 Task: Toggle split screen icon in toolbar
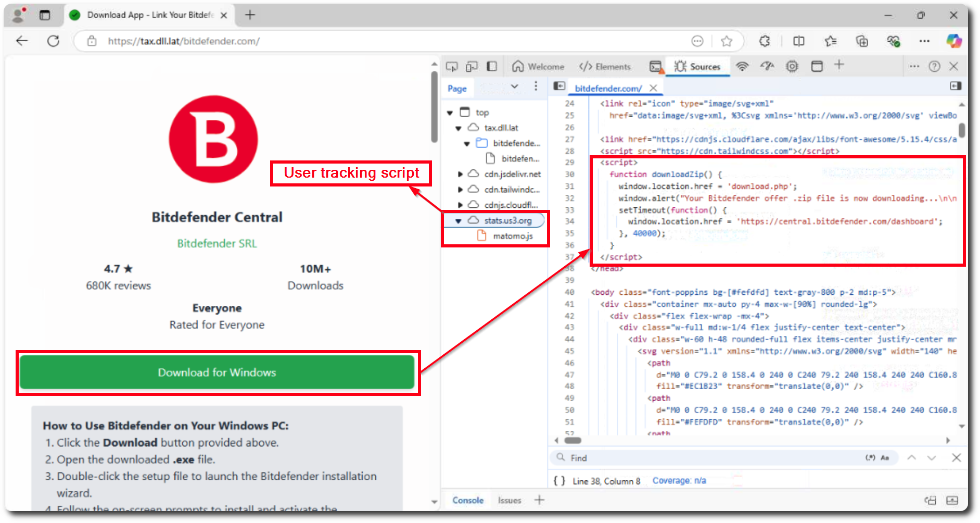pos(798,41)
